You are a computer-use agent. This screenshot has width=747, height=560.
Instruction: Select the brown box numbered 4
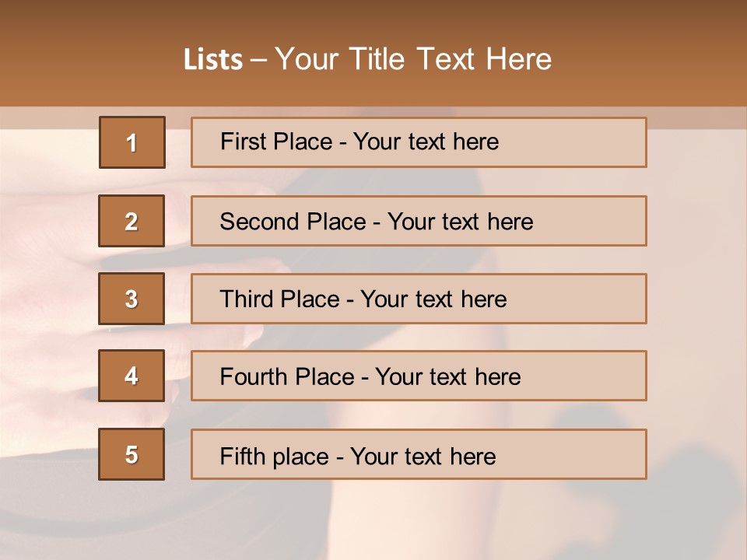[x=132, y=376]
